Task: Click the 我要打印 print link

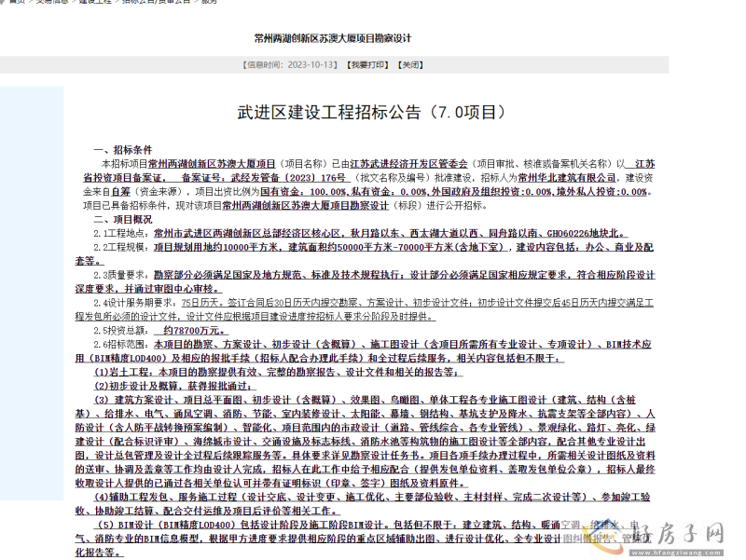Action: click(x=367, y=65)
